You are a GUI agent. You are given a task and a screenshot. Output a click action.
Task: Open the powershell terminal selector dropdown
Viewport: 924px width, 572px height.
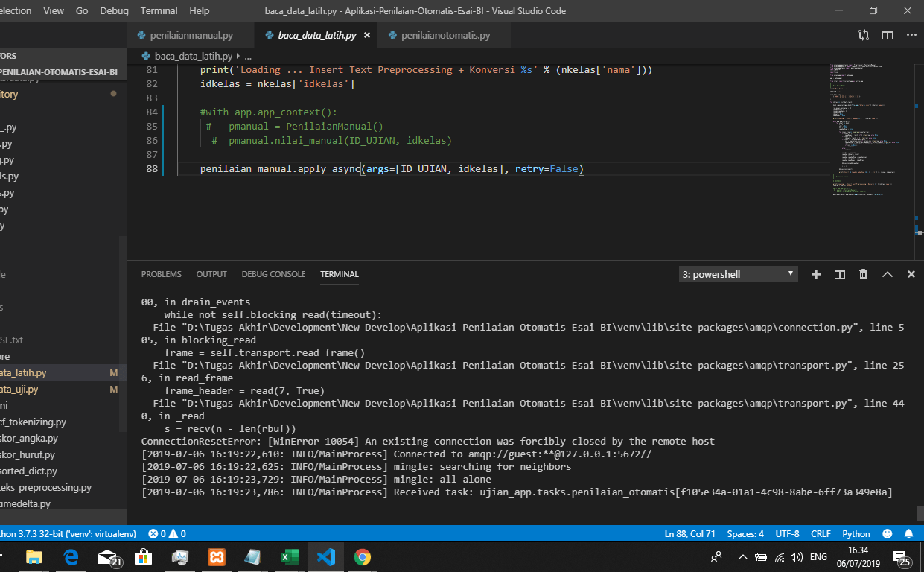point(737,274)
